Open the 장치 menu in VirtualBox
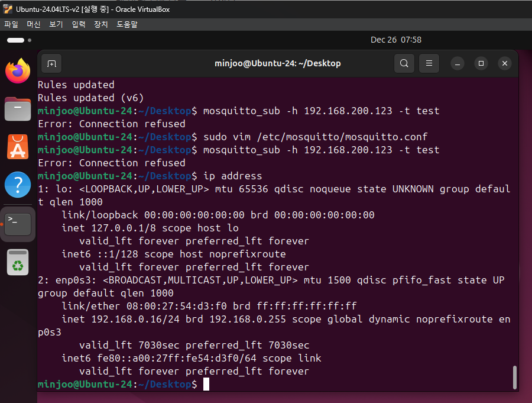 (100, 24)
